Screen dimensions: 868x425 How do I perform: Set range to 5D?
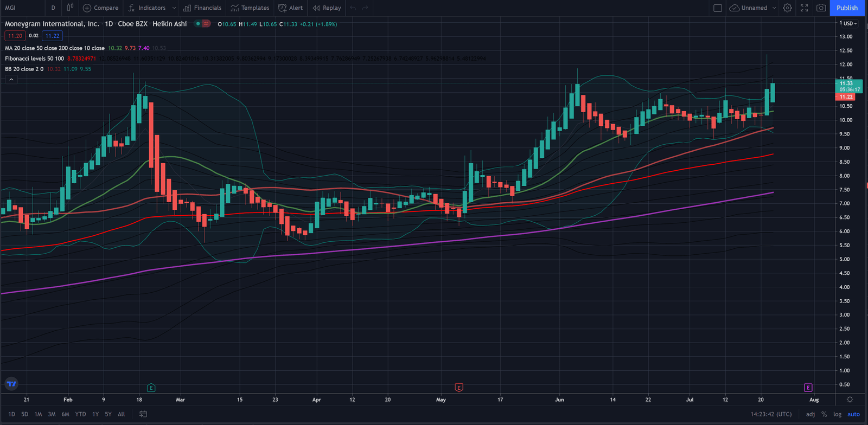24,414
